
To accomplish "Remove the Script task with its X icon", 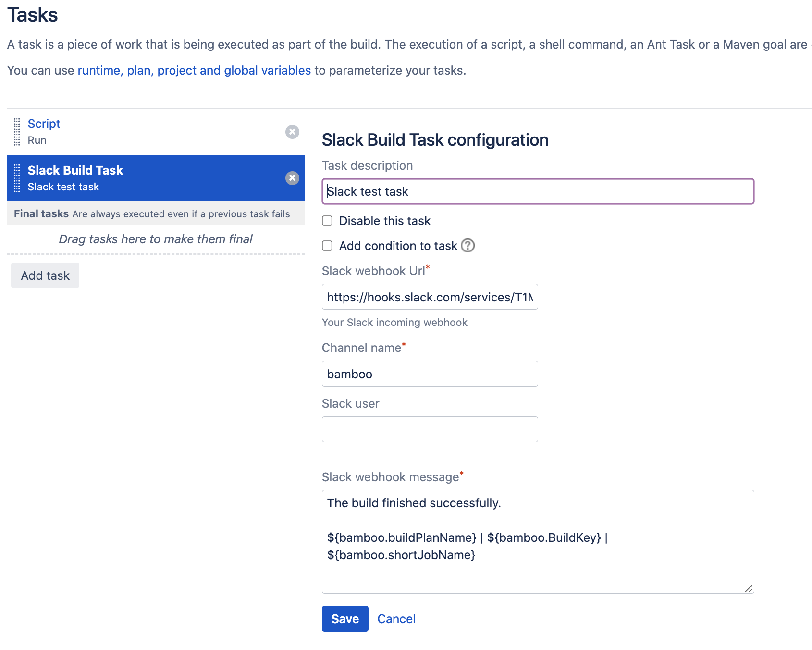I will coord(292,132).
